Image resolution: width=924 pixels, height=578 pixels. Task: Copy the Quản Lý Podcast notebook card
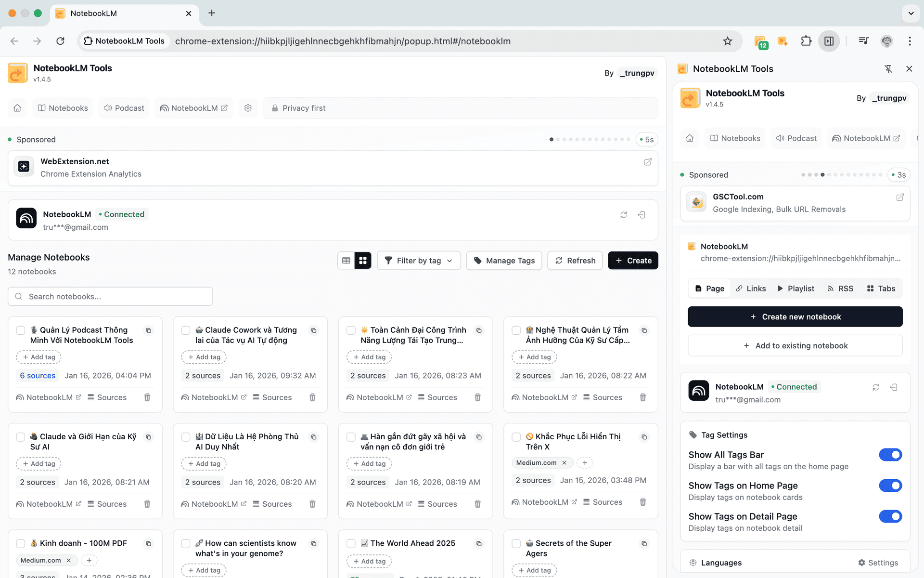coord(149,330)
